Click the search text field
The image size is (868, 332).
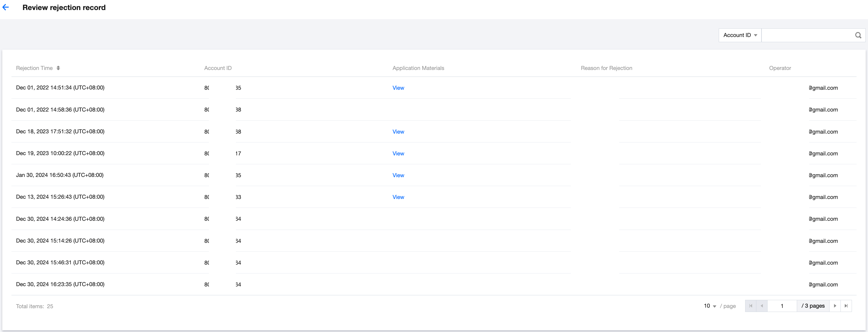coord(807,35)
